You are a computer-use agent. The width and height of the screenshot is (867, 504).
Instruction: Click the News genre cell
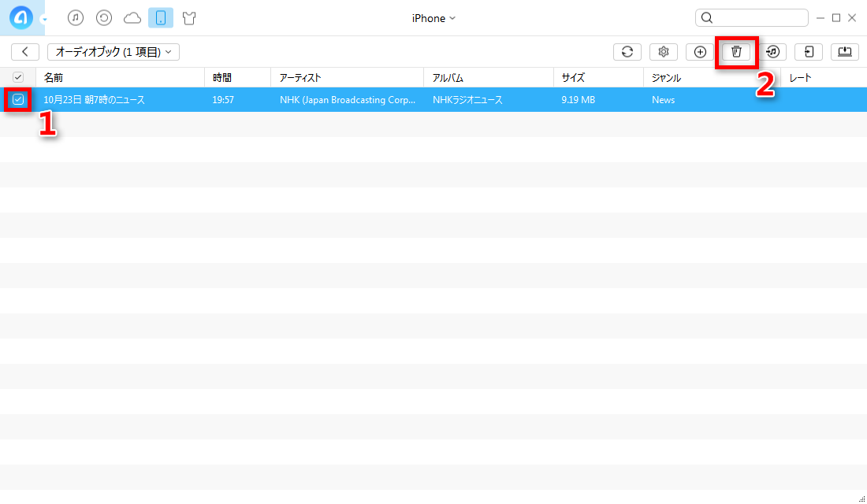tap(664, 100)
